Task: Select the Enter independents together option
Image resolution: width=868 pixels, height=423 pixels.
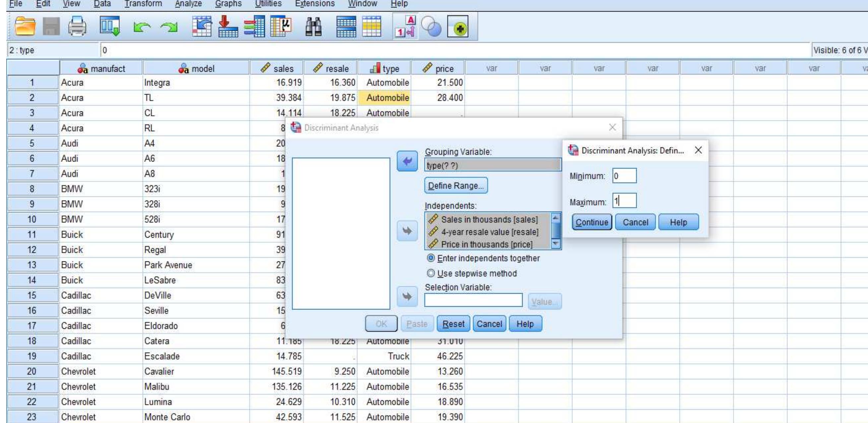Action: [432, 258]
